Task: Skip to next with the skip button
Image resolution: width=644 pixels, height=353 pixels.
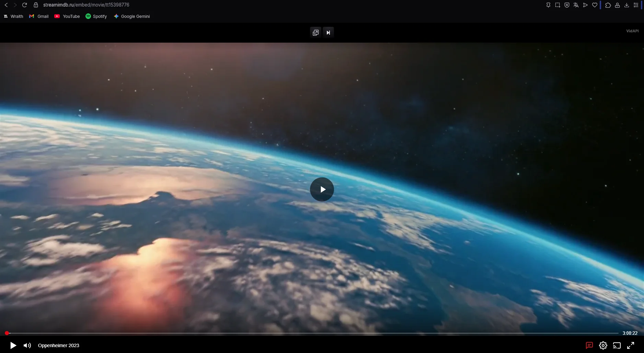Action: click(328, 33)
